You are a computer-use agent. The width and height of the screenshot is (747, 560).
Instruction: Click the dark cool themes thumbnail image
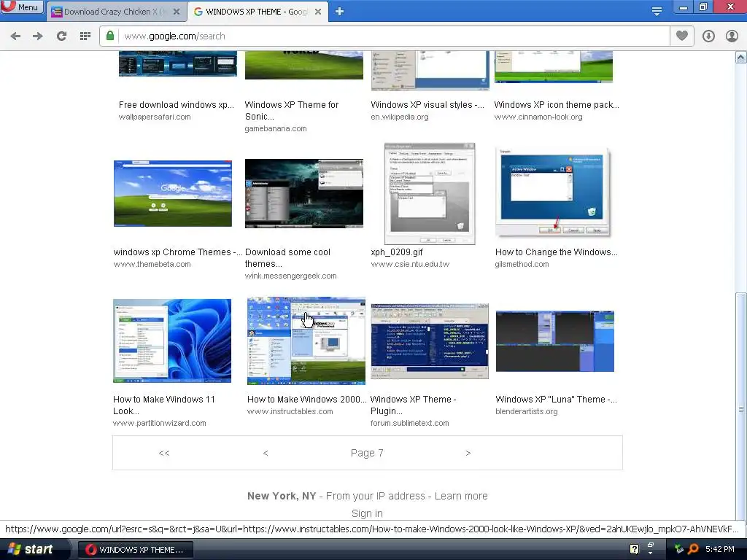[304, 193]
